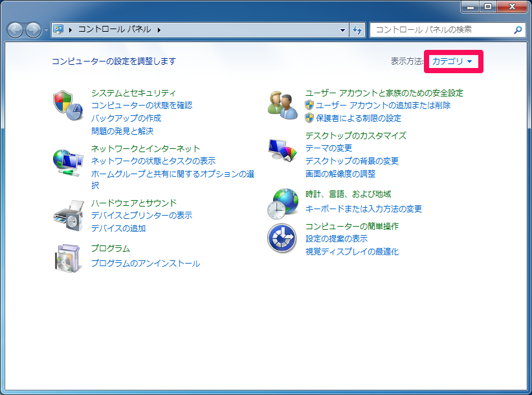Click the コントロール パネルの検索 search field
The image size is (532, 395).
(x=440, y=30)
